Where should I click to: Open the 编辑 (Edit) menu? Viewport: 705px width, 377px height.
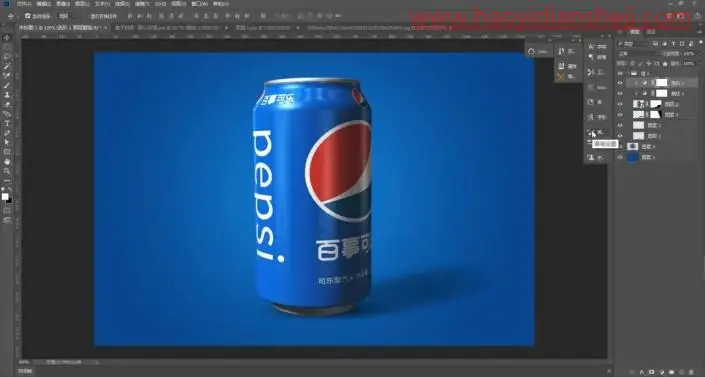pyautogui.click(x=44, y=4)
